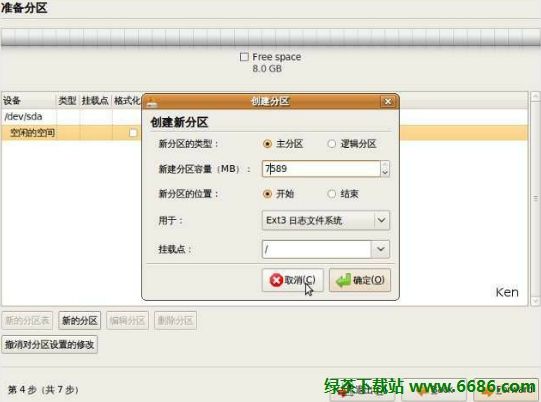Viewport: 541px width, 402px height.
Task: Open the Ext3 日志文件系统 dropdown
Action: pos(326,220)
